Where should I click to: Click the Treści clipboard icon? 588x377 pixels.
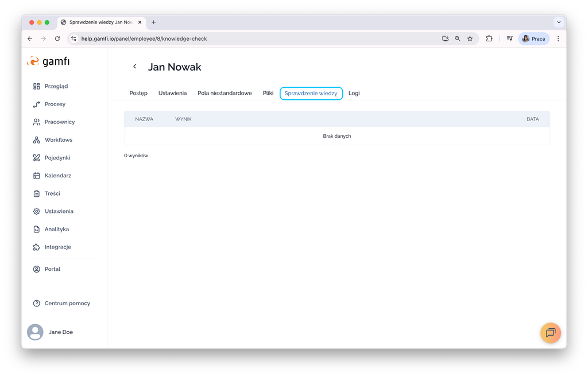[37, 193]
